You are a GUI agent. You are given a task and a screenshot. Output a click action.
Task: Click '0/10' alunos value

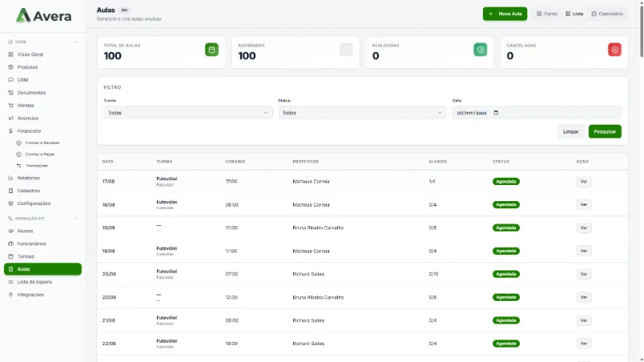click(433, 274)
